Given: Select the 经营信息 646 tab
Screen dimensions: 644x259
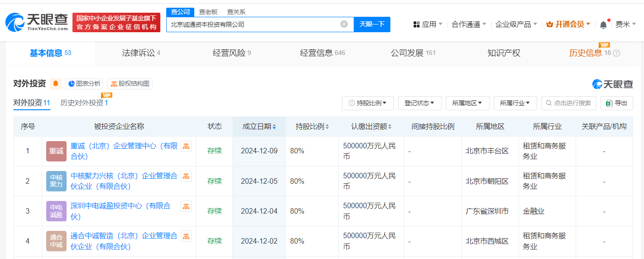Looking at the screenshot, I should (322, 53).
